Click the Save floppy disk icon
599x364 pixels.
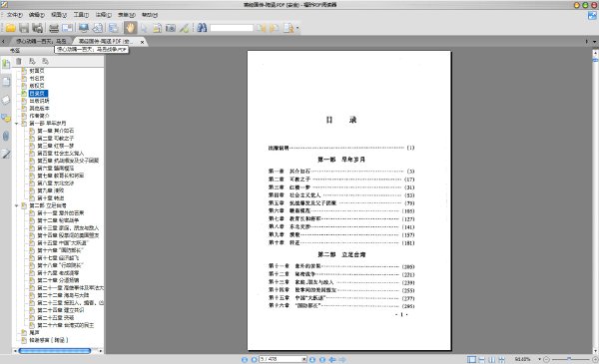[x=24, y=28]
